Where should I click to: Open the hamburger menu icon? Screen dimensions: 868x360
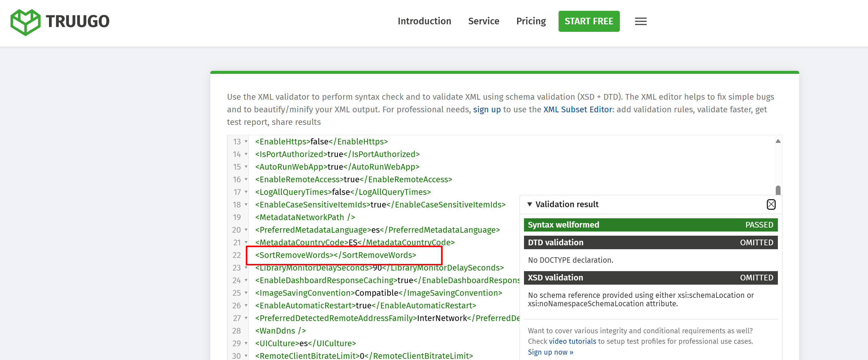pos(640,22)
